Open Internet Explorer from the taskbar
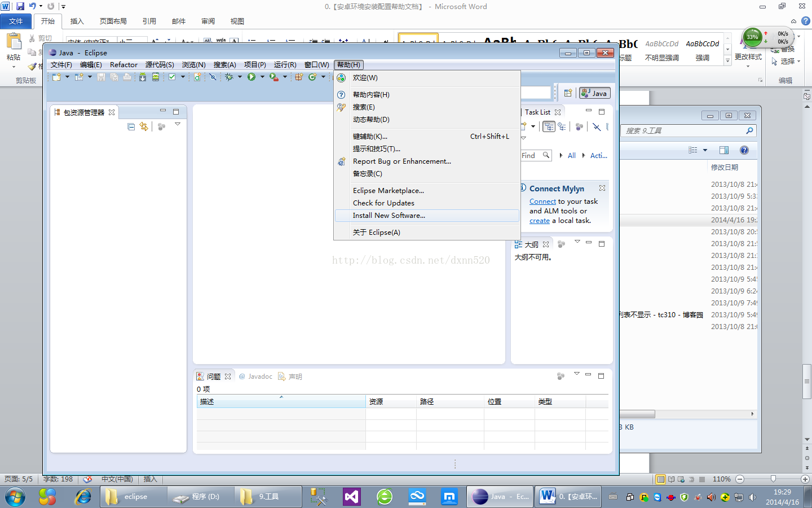This screenshot has width=812, height=508. click(x=83, y=497)
